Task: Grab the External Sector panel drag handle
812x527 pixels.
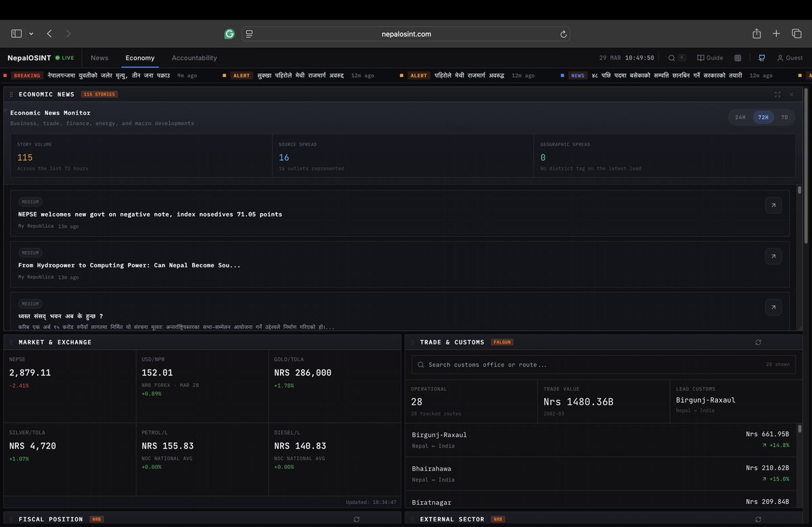Action: click(x=412, y=520)
